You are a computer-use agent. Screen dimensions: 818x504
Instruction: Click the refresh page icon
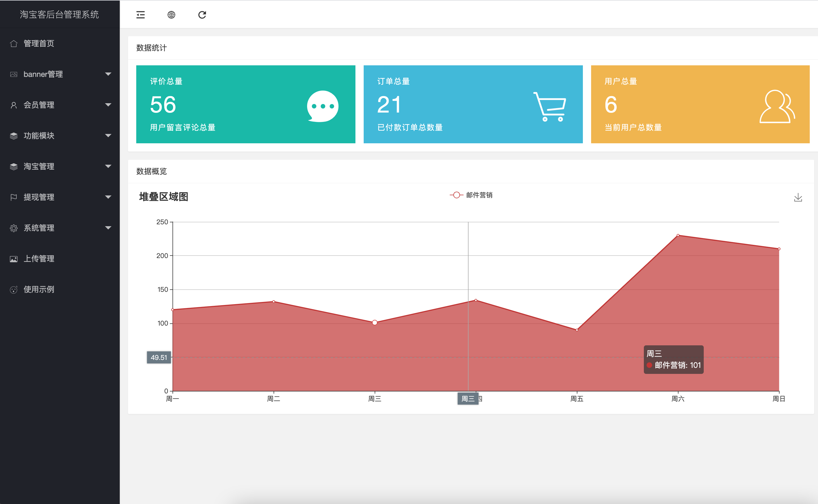(202, 15)
